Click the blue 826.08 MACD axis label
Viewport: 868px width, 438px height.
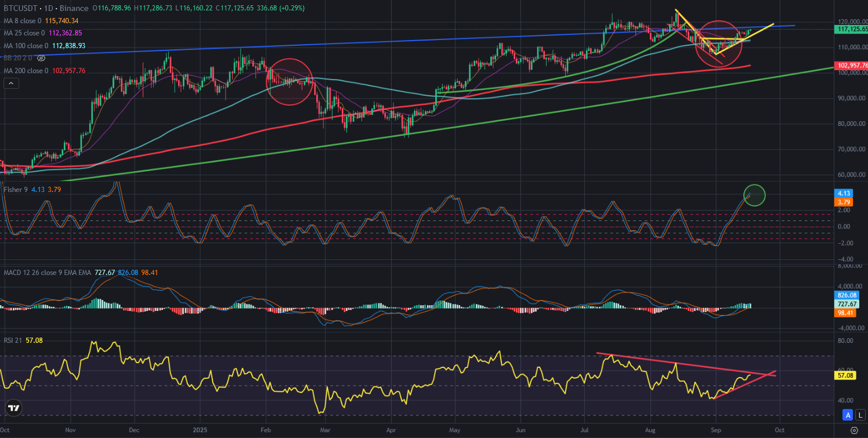[x=847, y=295]
